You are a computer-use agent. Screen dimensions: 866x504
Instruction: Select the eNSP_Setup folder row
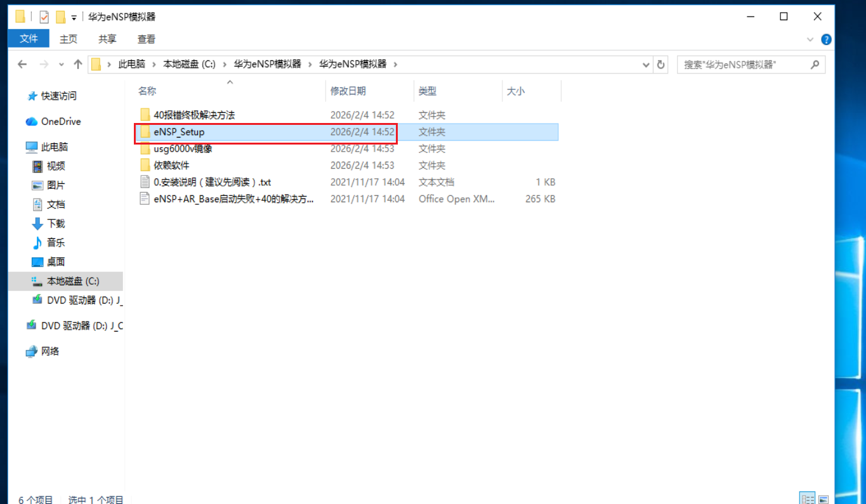pyautogui.click(x=346, y=132)
